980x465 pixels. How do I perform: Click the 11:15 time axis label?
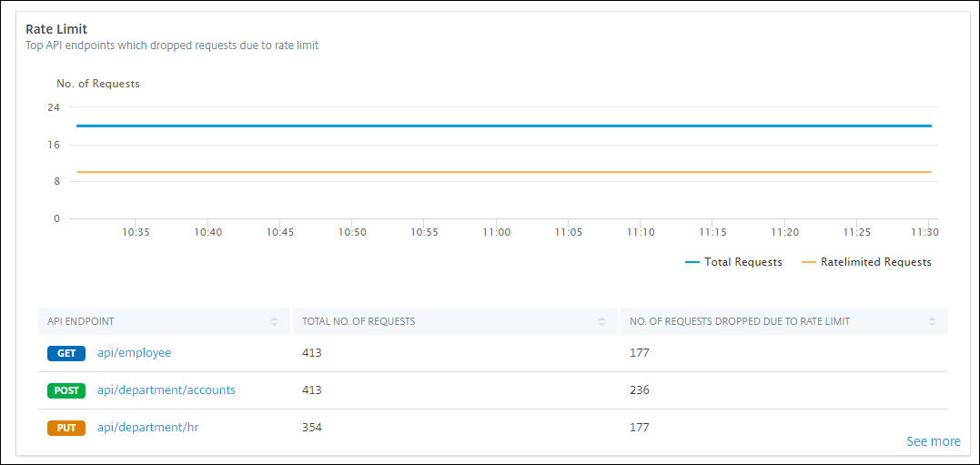pos(712,232)
